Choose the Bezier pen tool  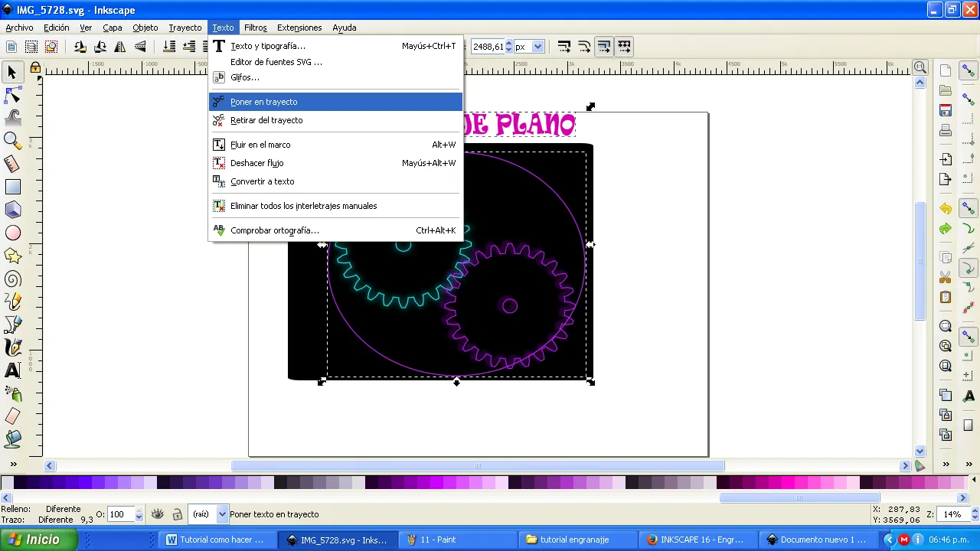12,324
